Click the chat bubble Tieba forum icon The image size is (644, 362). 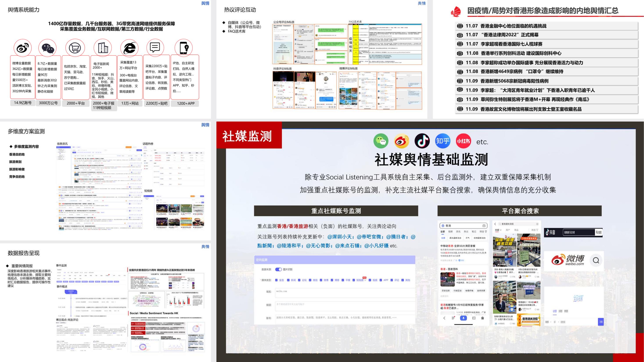(x=155, y=47)
